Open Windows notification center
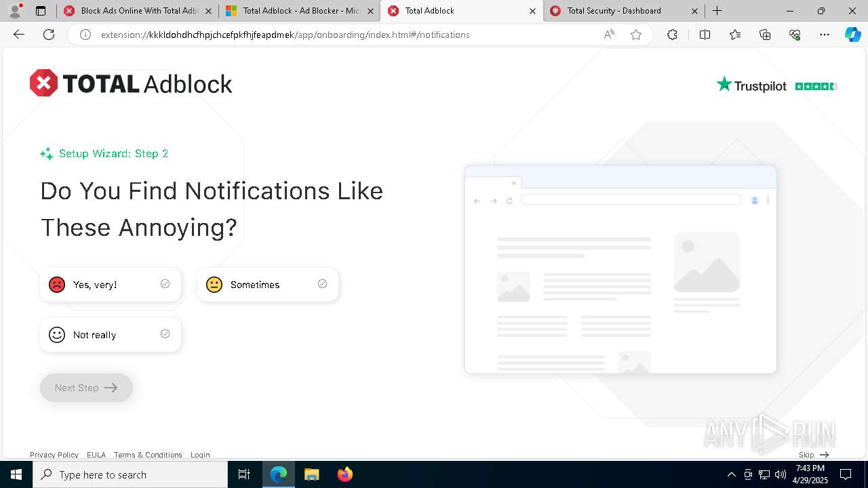868x488 pixels. pyautogui.click(x=846, y=474)
